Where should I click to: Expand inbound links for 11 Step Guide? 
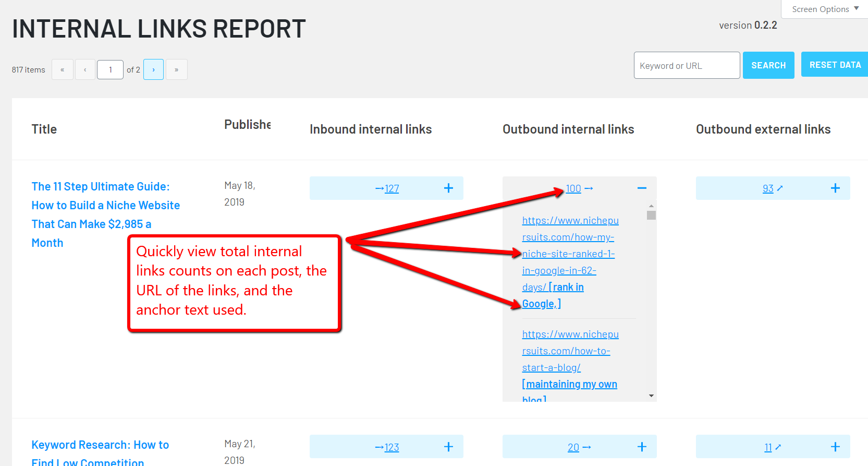click(448, 188)
